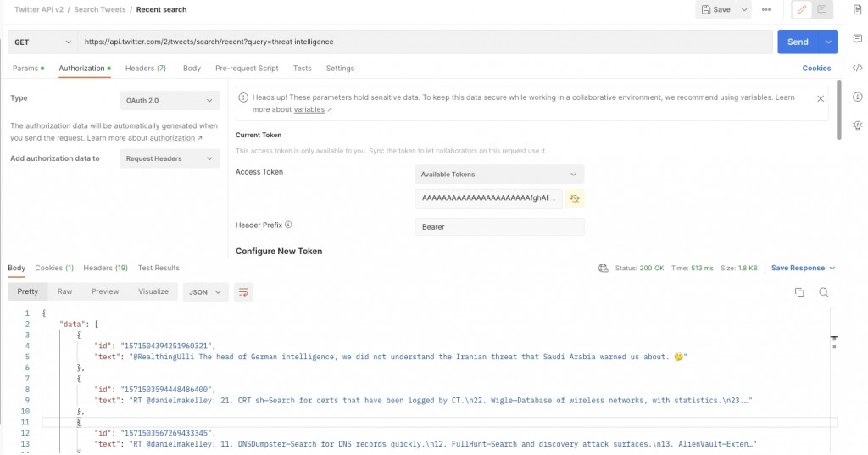Select the GET method dropdown

(x=42, y=42)
